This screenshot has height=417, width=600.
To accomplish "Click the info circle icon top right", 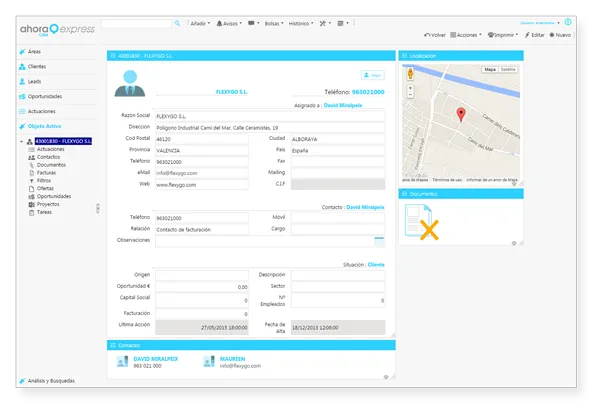I will pos(568,22).
